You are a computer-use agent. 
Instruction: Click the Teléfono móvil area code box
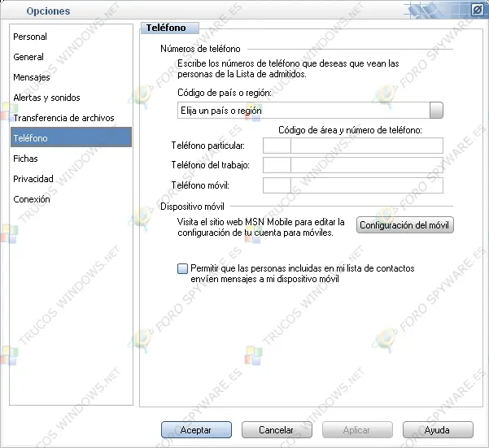(x=277, y=186)
